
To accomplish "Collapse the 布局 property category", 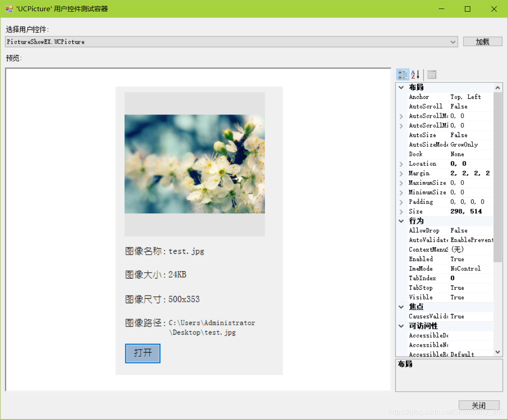I will coord(401,87).
